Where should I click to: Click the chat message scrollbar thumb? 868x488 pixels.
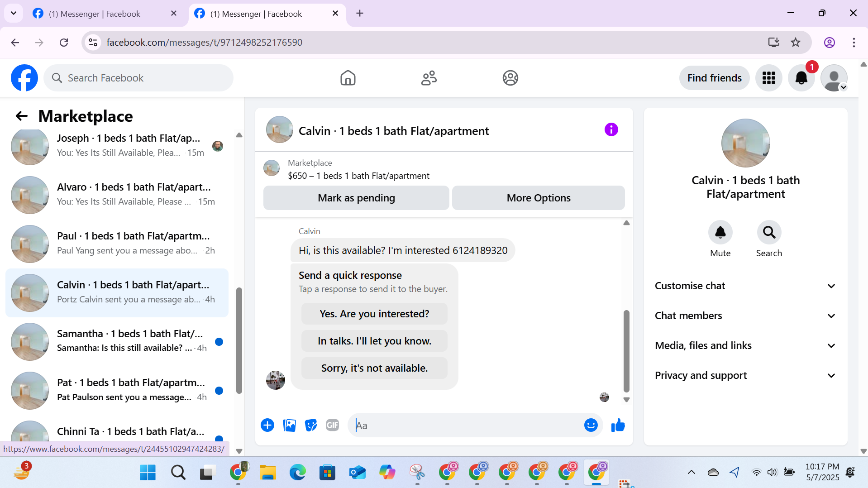point(626,351)
